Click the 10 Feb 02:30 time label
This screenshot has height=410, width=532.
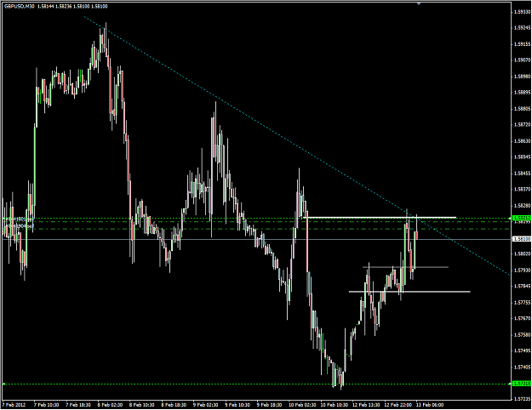[302, 405]
